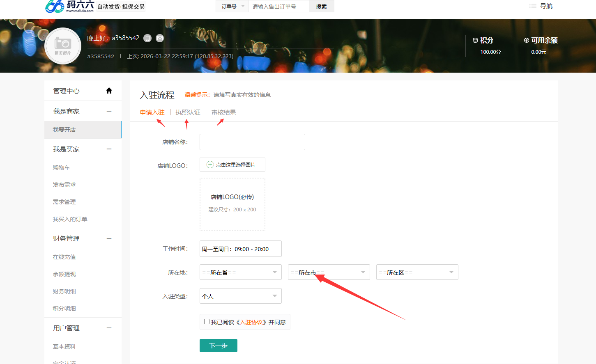Select 我要开店 in the sidebar
The height and width of the screenshot is (364, 596).
point(64,130)
